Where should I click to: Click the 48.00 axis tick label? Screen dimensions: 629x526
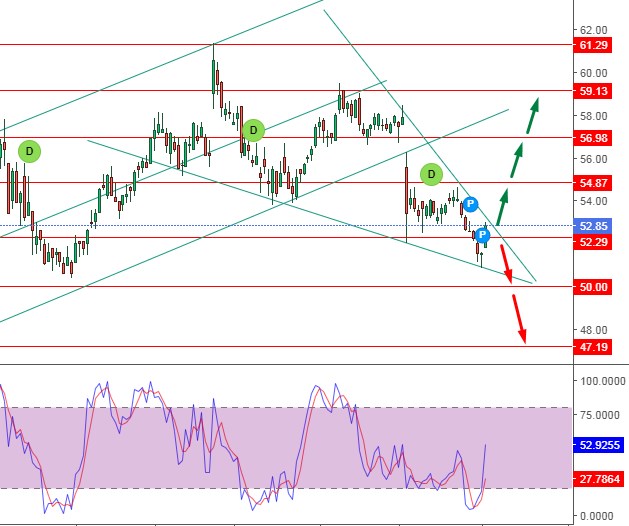[594, 330]
